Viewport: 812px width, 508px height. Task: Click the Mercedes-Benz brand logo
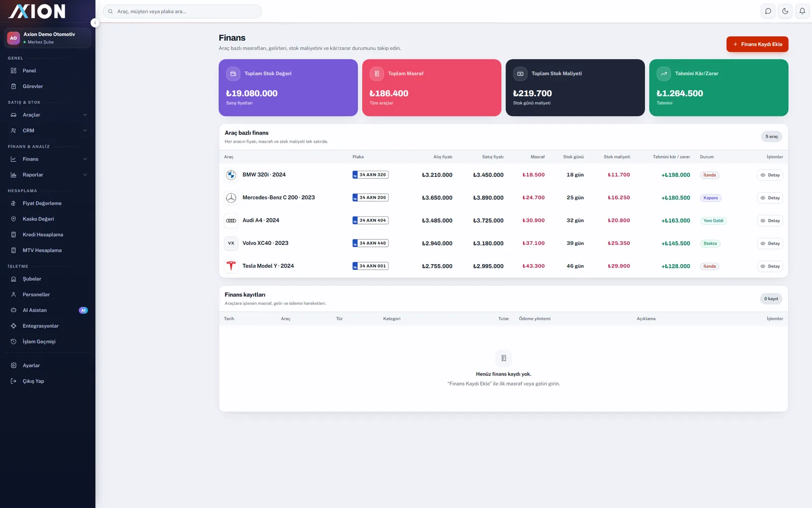(x=231, y=198)
